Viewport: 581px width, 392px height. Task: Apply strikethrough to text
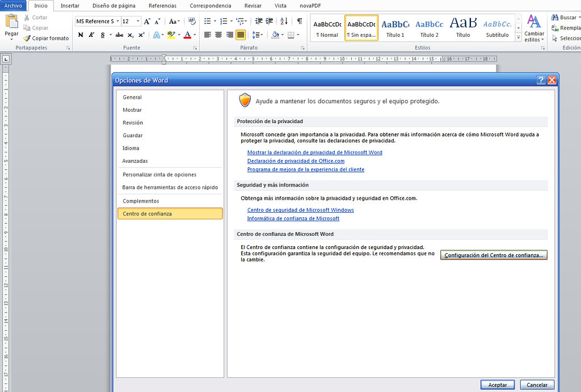coord(118,35)
